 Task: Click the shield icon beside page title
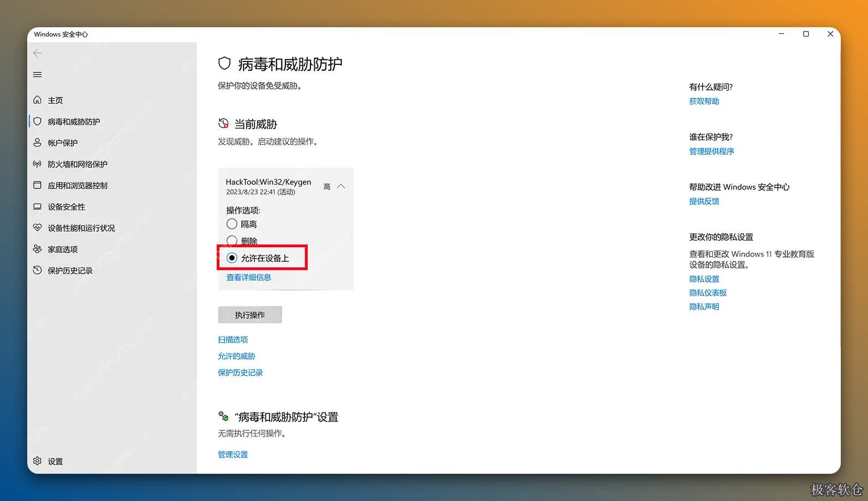(x=224, y=64)
